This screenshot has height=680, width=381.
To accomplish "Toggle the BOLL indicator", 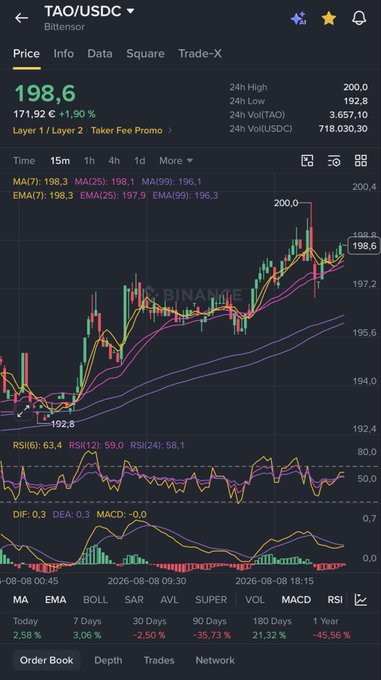I will pyautogui.click(x=95, y=600).
